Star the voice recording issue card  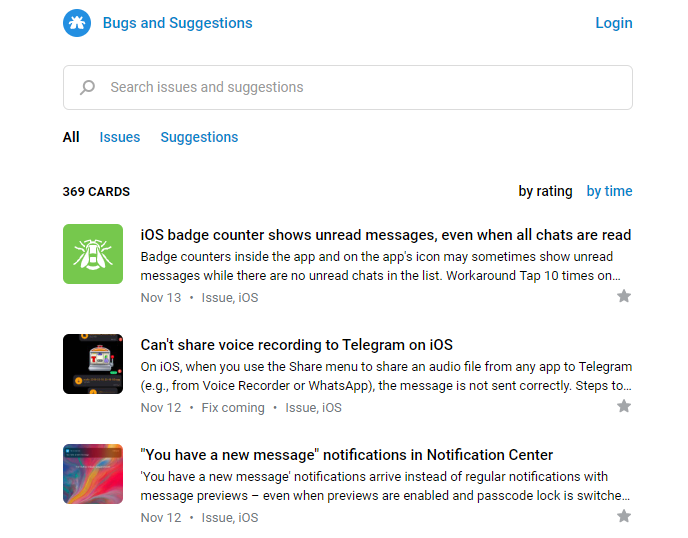point(624,406)
